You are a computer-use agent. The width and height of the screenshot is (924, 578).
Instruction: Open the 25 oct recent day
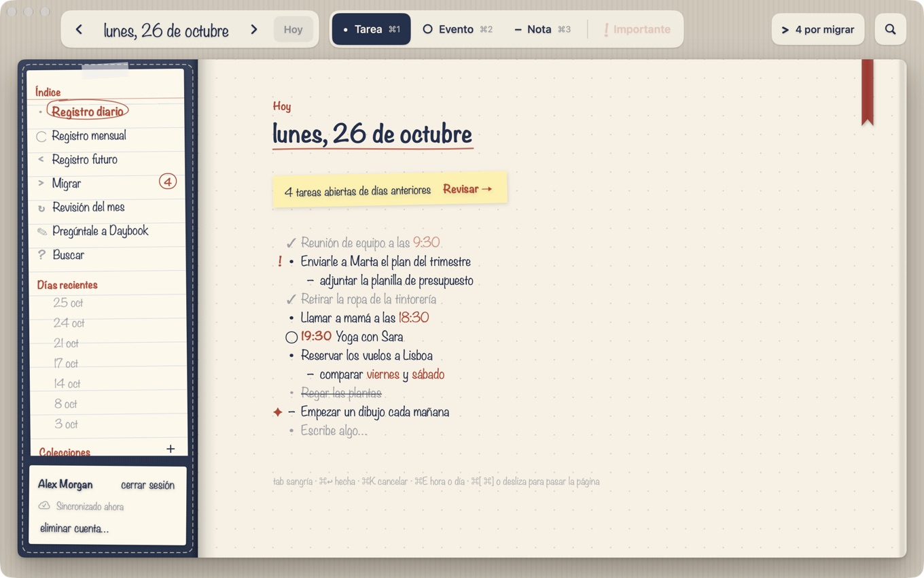pyautogui.click(x=68, y=303)
